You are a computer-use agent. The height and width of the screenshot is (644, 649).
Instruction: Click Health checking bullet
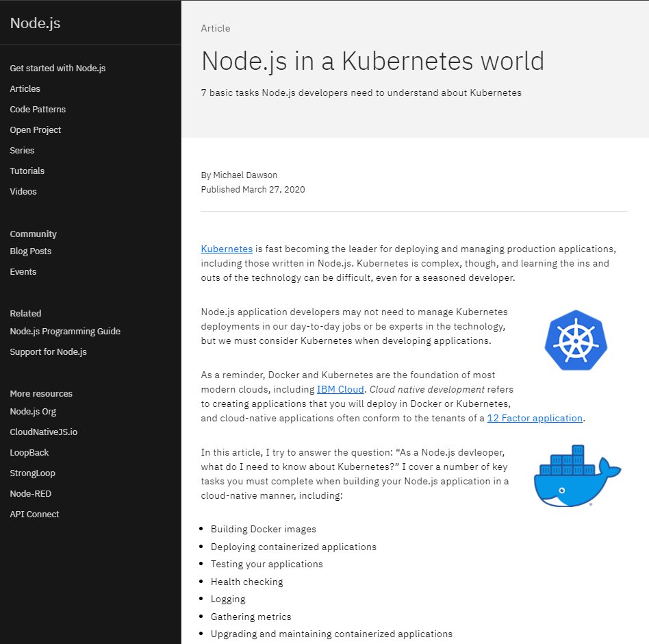[246, 582]
